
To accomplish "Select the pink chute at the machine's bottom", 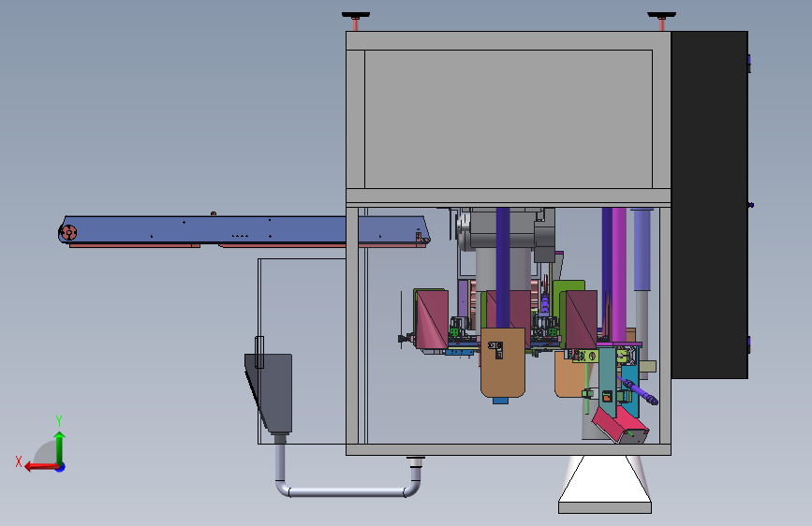I will click(620, 426).
